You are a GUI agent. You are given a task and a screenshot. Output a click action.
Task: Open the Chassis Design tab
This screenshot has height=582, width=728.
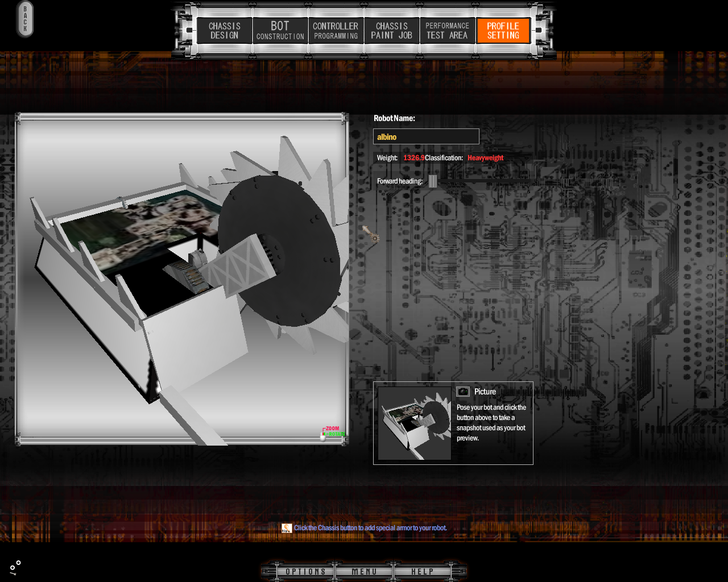225,31
